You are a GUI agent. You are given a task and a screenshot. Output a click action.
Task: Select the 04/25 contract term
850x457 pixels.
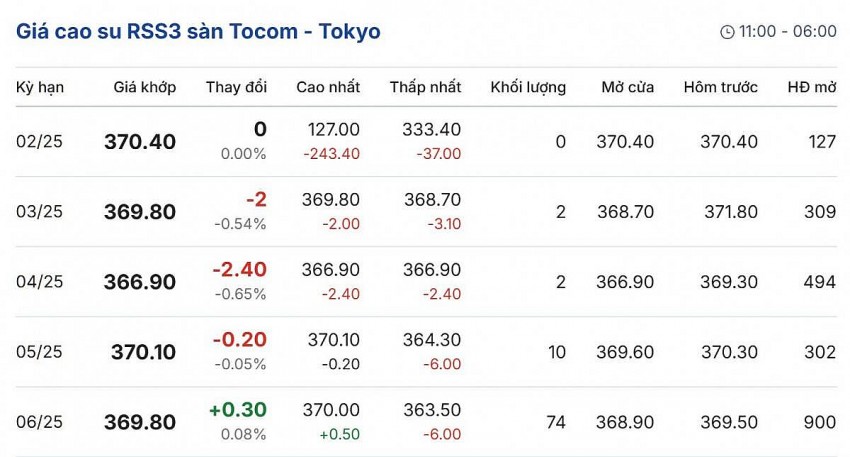40,282
